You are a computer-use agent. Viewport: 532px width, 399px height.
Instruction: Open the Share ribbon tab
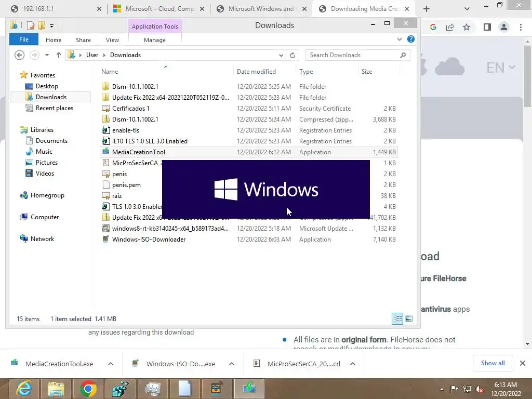click(83, 40)
